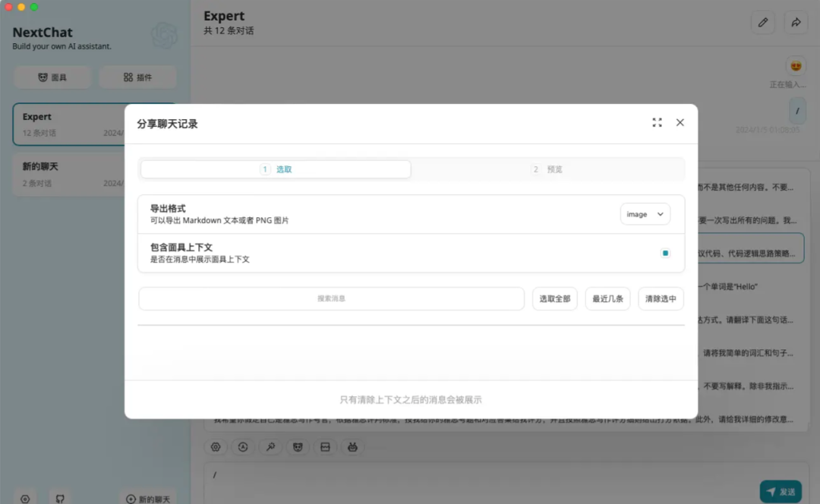Open the 插件 plugins button
820x504 pixels.
click(137, 77)
